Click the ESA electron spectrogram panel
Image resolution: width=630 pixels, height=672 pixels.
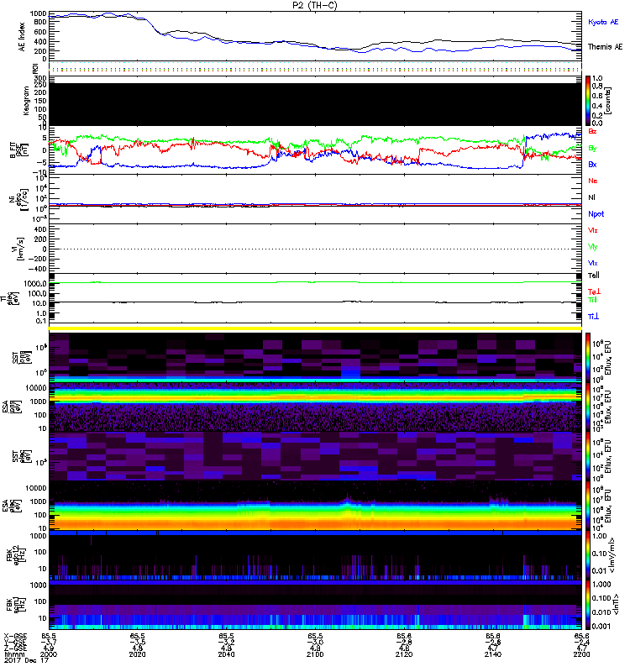pyautogui.click(x=315, y=506)
